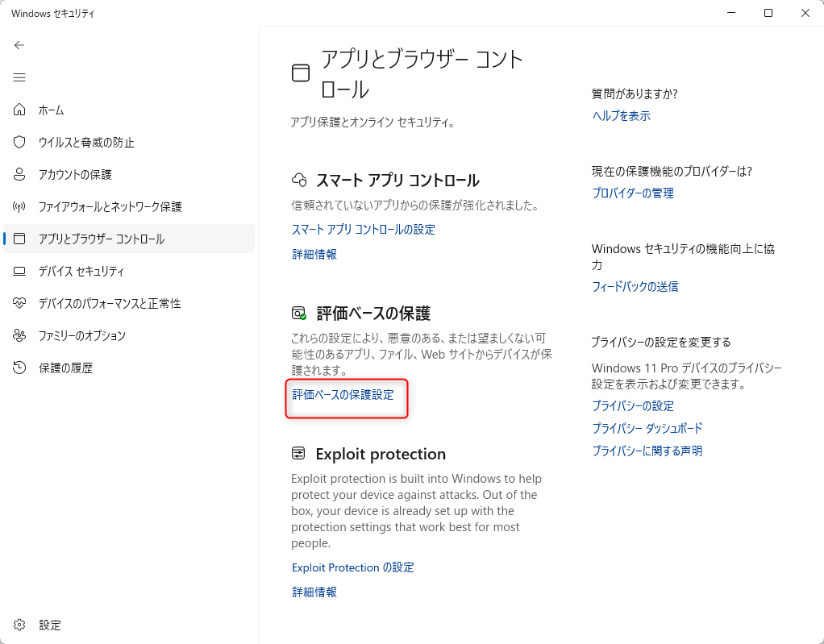Open 評価ベースの保護設定 link
This screenshot has height=644, width=824.
point(343,395)
